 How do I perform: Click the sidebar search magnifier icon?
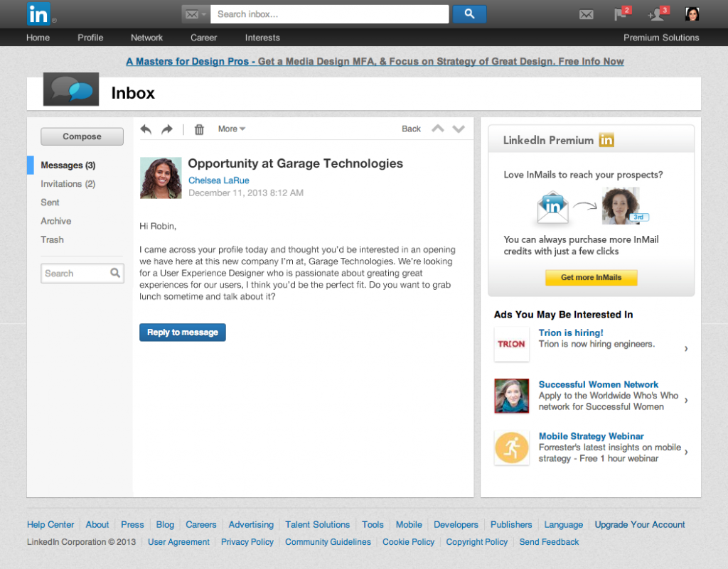[115, 273]
